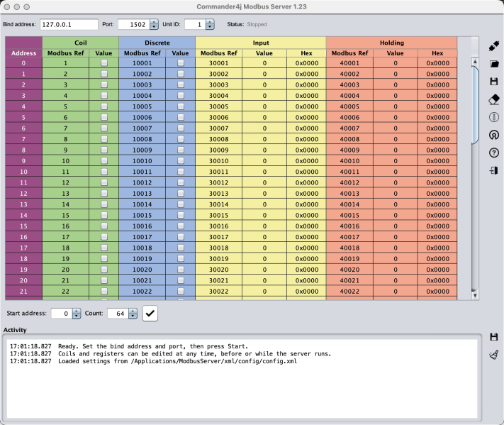Screen dimensions: 504x425
Task: Select address row 13
Action: pos(24,204)
